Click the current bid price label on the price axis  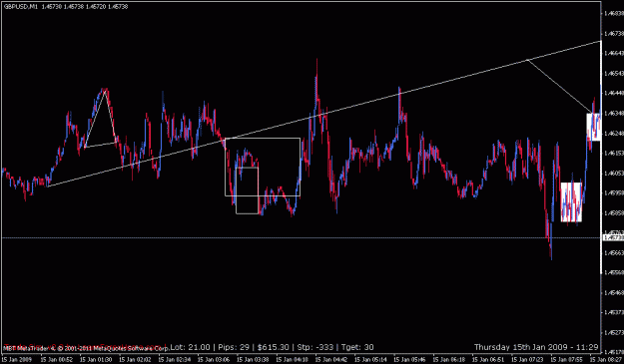point(613,237)
